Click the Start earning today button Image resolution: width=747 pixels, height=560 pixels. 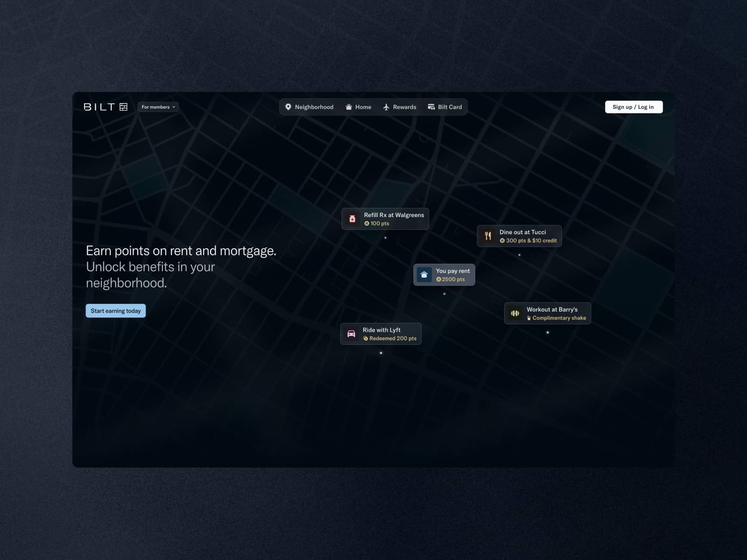[116, 311]
